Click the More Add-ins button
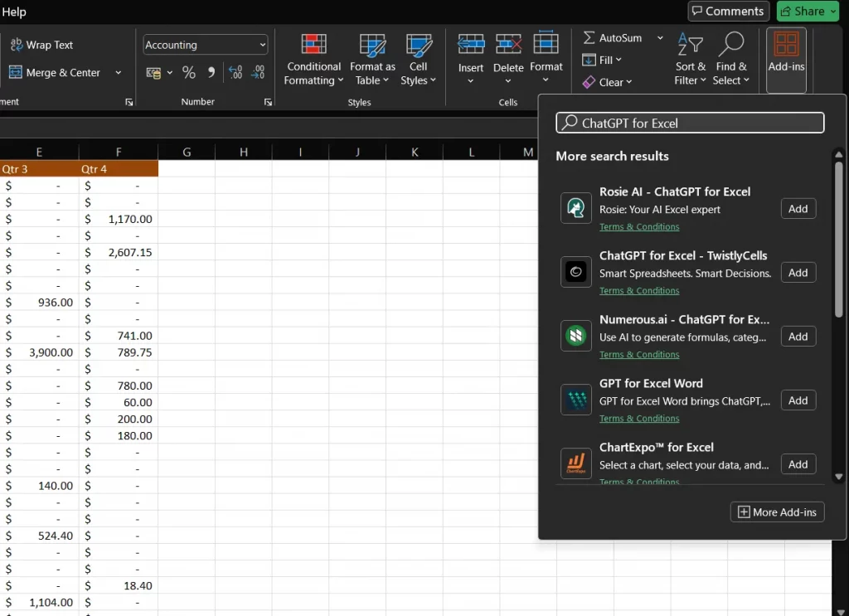The height and width of the screenshot is (616, 849). click(777, 512)
